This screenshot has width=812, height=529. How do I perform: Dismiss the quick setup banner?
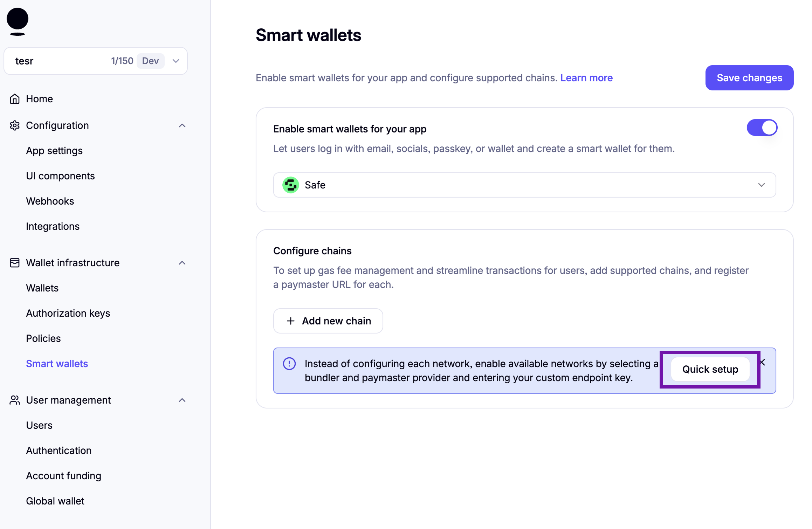click(763, 362)
